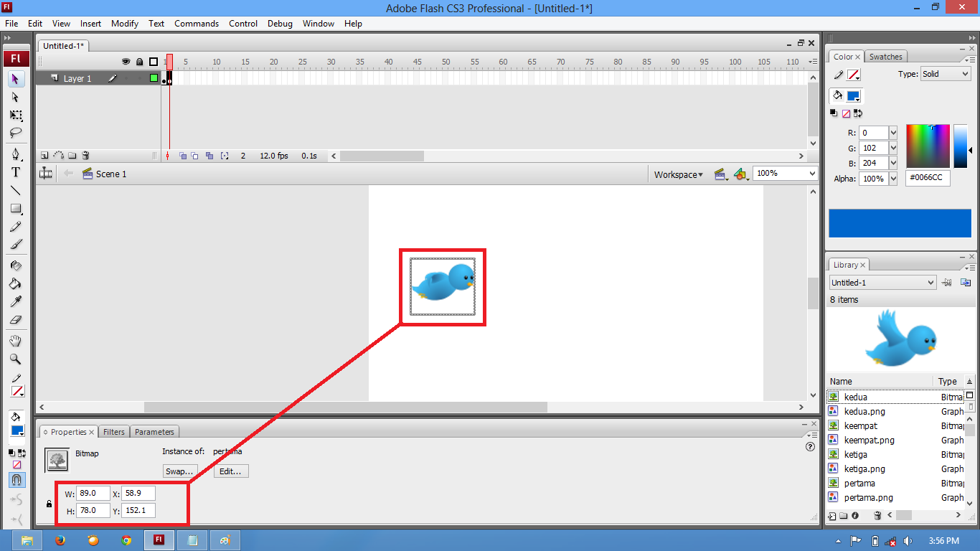Click the brightness slider beside color spectrum

tap(961, 146)
